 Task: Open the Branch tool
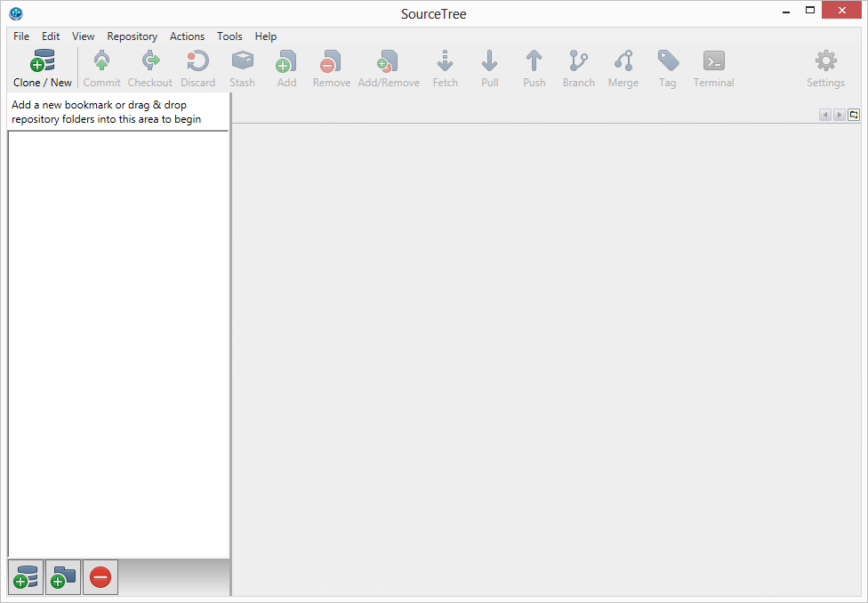(x=578, y=68)
